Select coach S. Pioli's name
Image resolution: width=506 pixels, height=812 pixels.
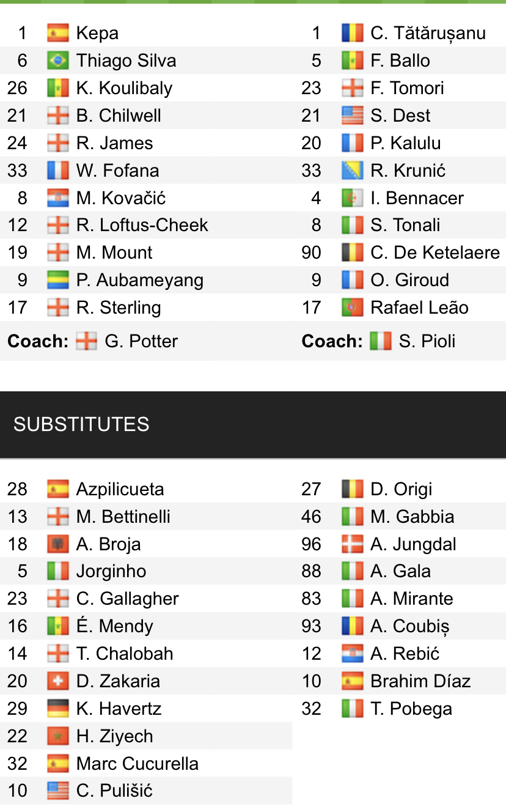(427, 341)
